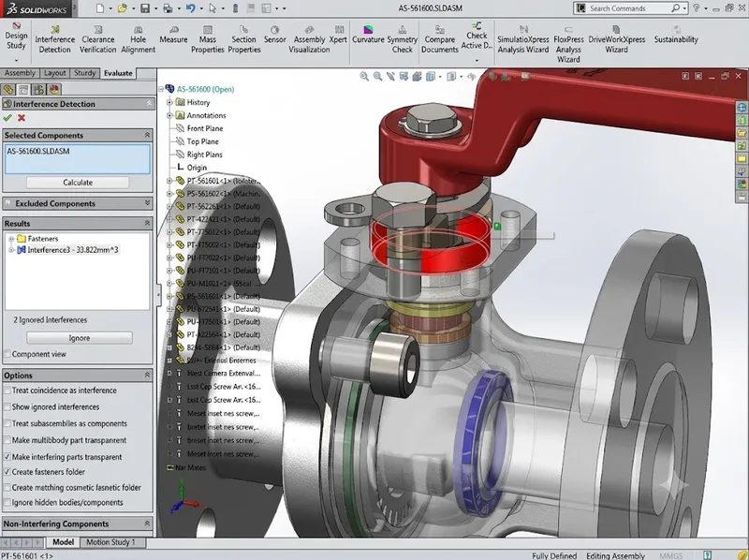Expand the Annotations node in the tree
The width and height of the screenshot is (749, 560).
pos(169,115)
